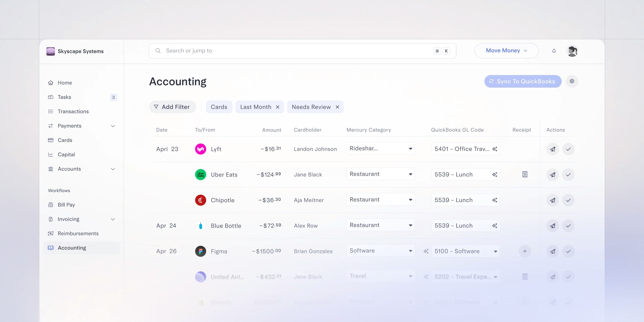This screenshot has width=644, height=322.
Task: Expand the Accounts sidebar section
Action: tap(113, 169)
